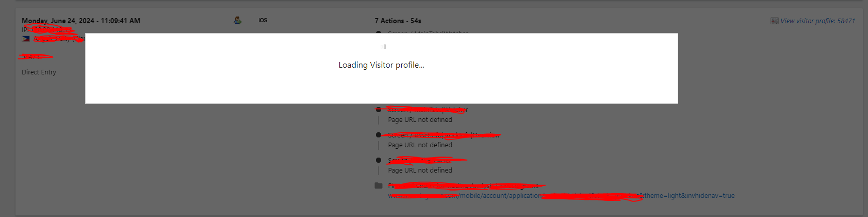Click the theme=light&invhidenav=true URL ending
This screenshot has height=217, width=868.
(690, 196)
